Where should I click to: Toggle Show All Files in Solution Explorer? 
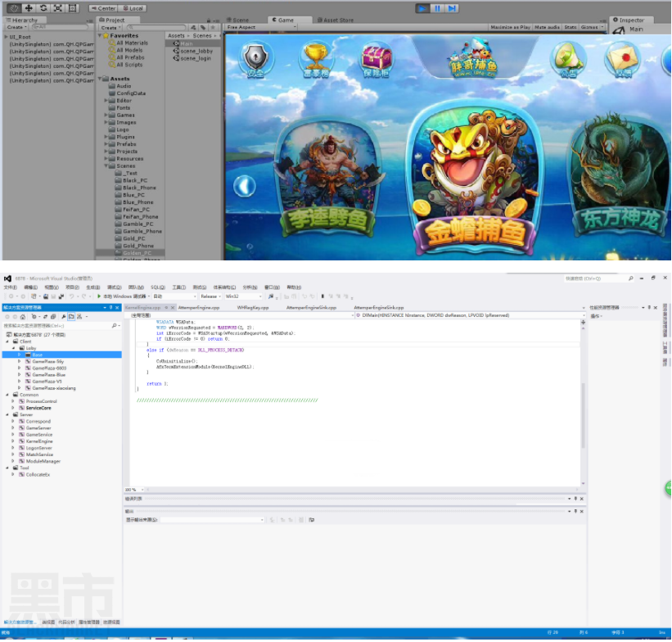click(x=71, y=317)
